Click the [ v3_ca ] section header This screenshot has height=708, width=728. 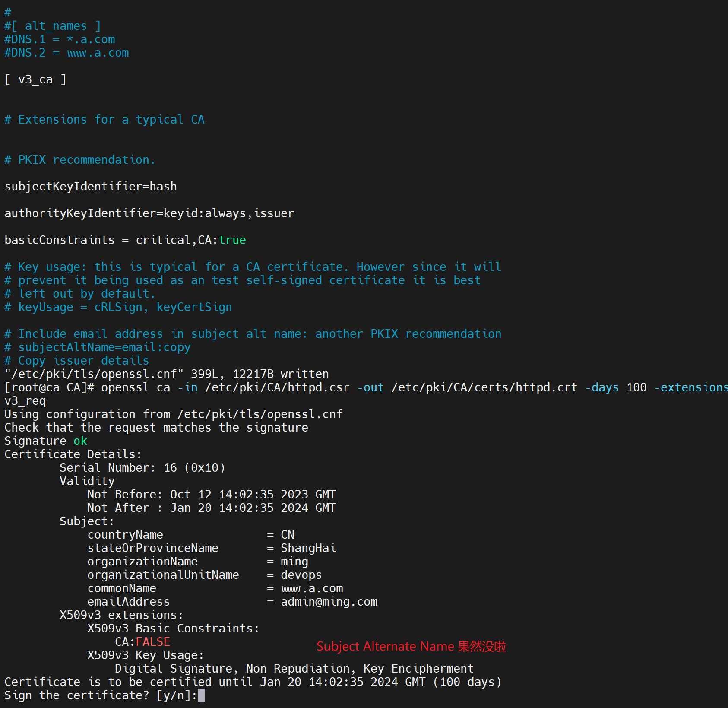tap(35, 79)
